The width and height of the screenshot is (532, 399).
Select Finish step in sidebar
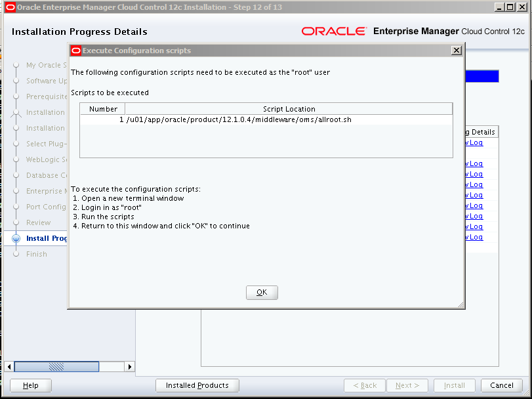(36, 254)
